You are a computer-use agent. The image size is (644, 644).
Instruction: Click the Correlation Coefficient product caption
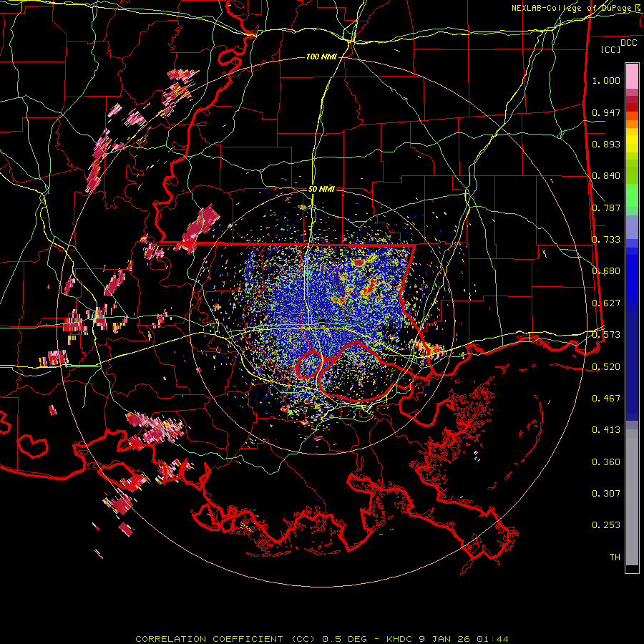tap(321, 639)
